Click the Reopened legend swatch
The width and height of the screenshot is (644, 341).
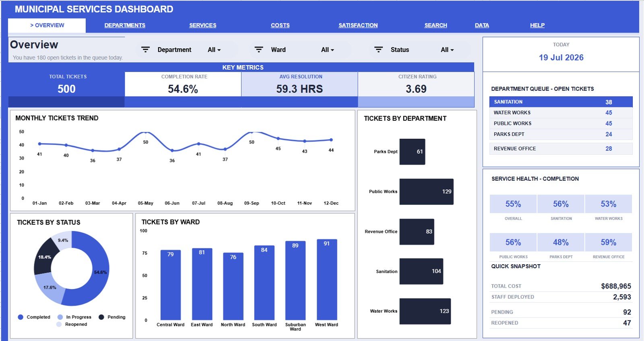59,324
